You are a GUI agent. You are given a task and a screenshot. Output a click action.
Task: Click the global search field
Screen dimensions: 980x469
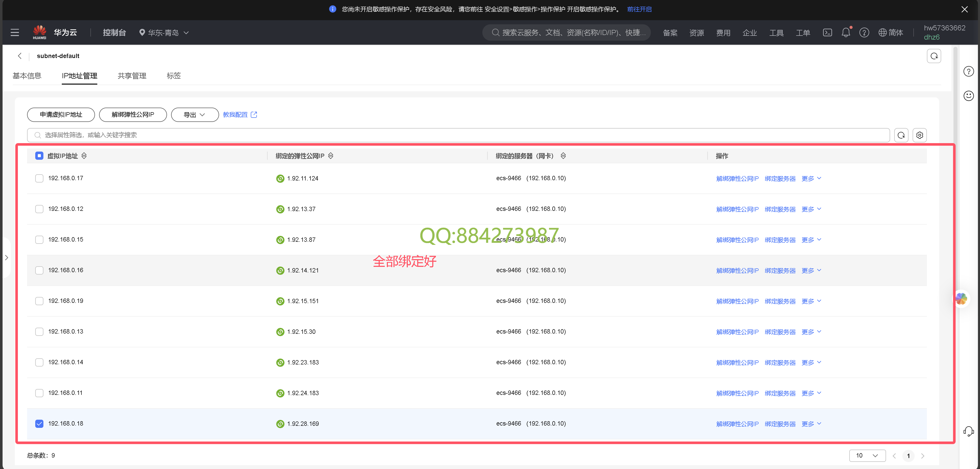pos(566,33)
